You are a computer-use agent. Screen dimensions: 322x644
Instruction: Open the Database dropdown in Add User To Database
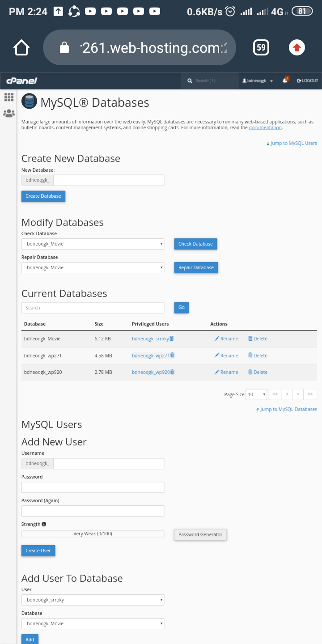click(x=93, y=623)
